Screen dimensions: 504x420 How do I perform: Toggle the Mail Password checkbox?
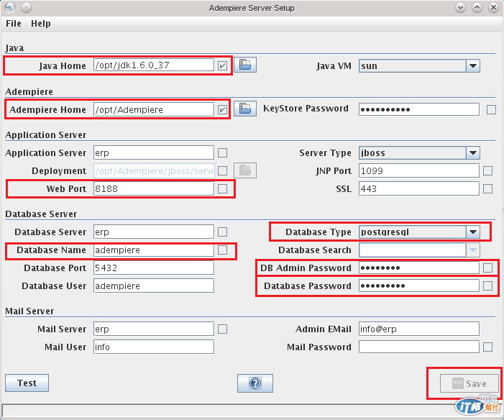tap(487, 347)
